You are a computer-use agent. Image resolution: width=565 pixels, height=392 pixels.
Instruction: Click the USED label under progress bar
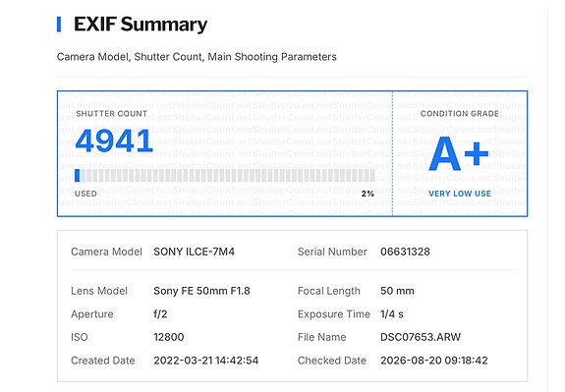click(85, 194)
